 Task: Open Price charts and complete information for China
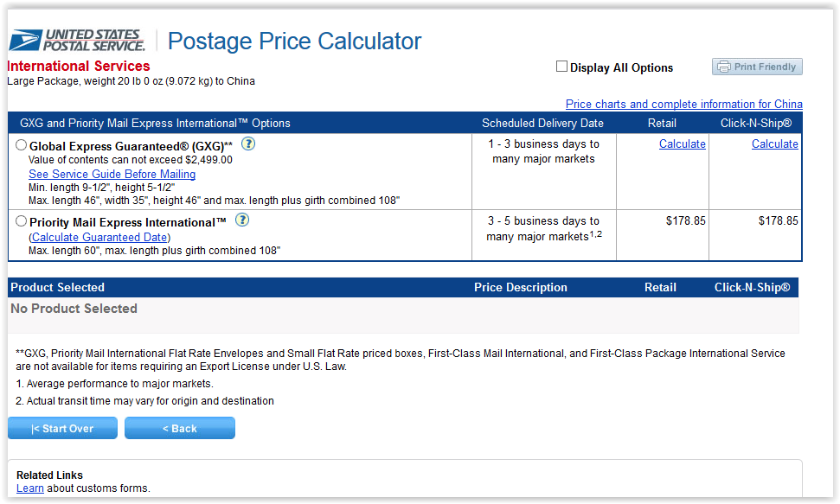(x=683, y=105)
